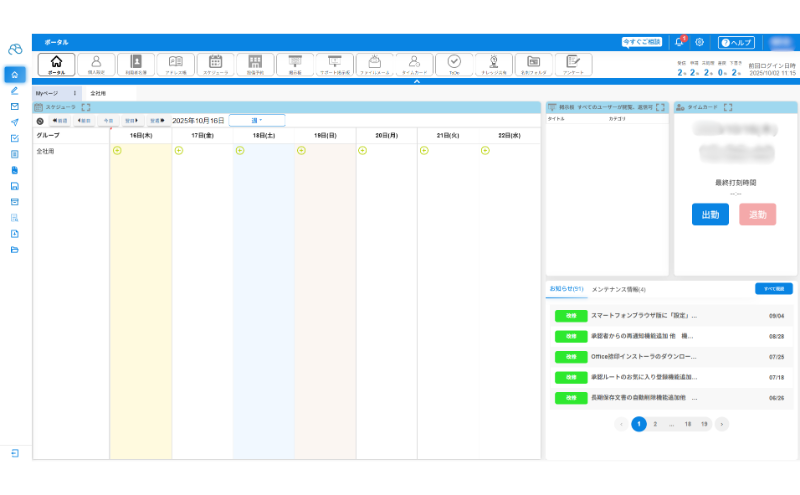The height and width of the screenshot is (495, 800).
Task: Switch to メンテナンス情報 tab
Action: [619, 289]
